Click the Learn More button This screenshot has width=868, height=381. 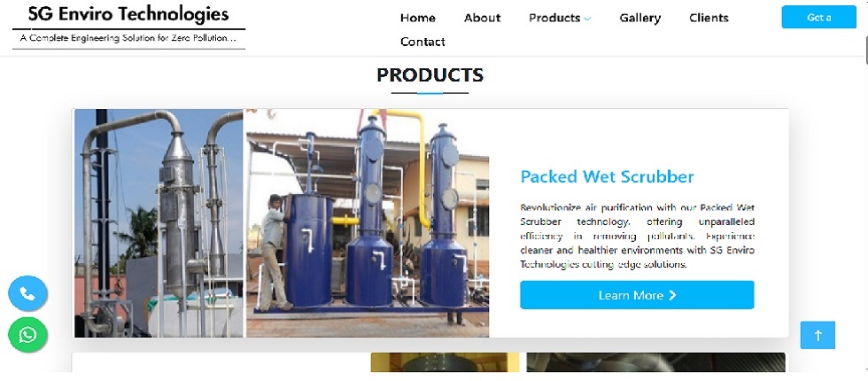637,294
